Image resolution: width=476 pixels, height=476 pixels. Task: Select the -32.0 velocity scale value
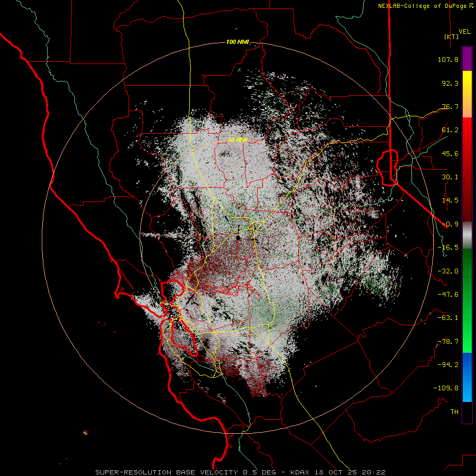[448, 271]
